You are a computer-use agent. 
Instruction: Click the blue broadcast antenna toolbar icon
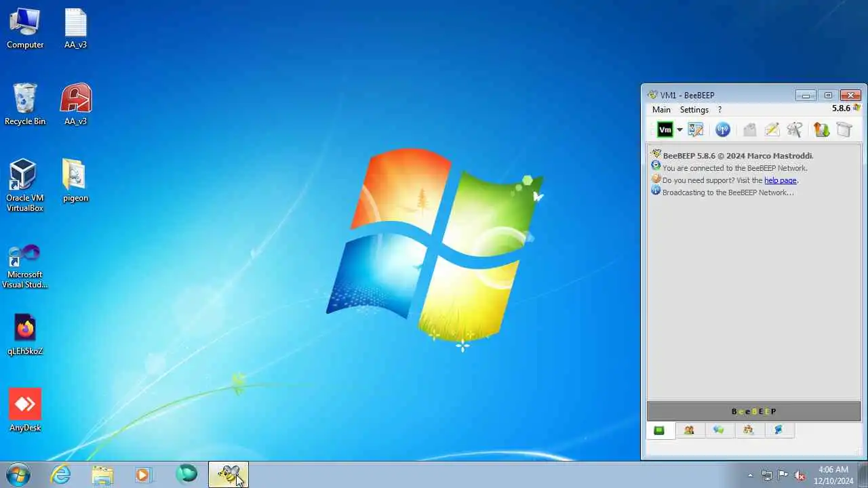tap(723, 129)
